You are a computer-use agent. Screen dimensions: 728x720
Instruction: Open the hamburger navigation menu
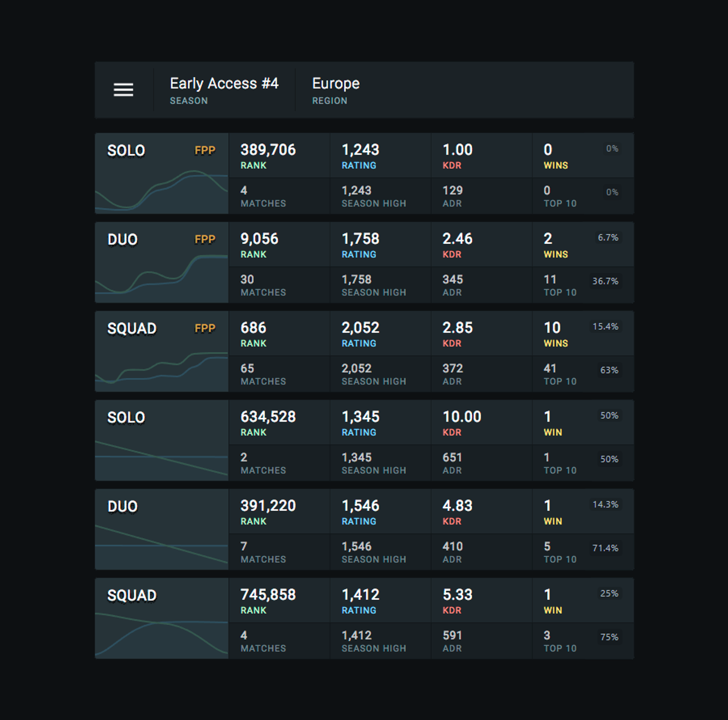coord(123,90)
